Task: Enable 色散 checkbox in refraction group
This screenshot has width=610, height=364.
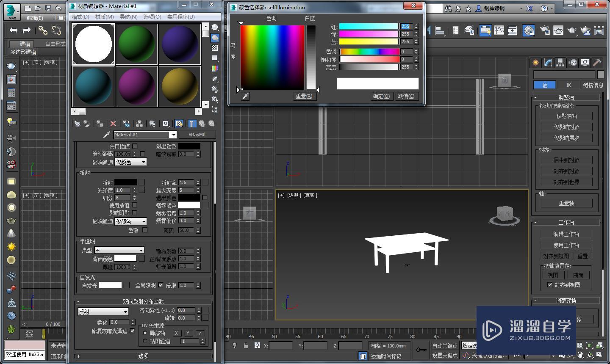Action: 145,230
